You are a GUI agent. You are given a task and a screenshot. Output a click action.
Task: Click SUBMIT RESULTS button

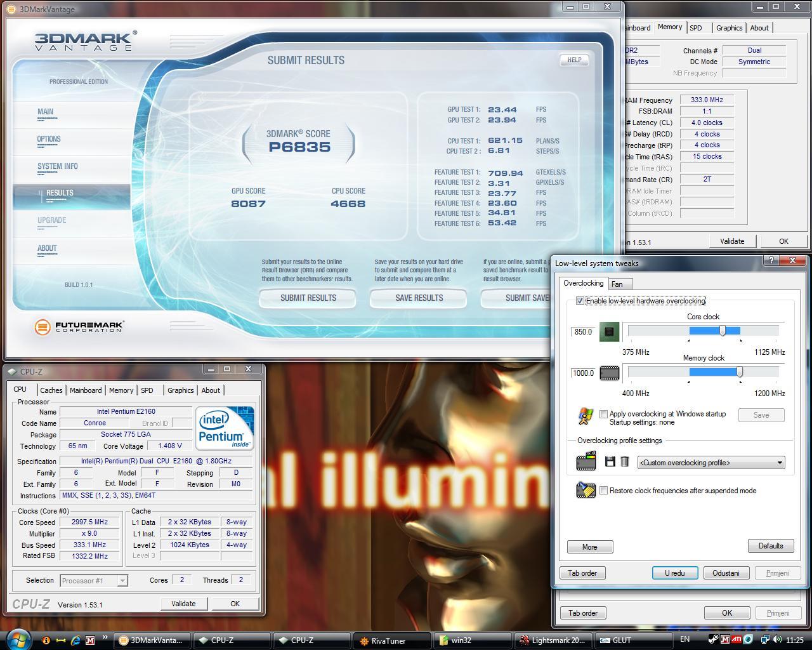pos(308,298)
